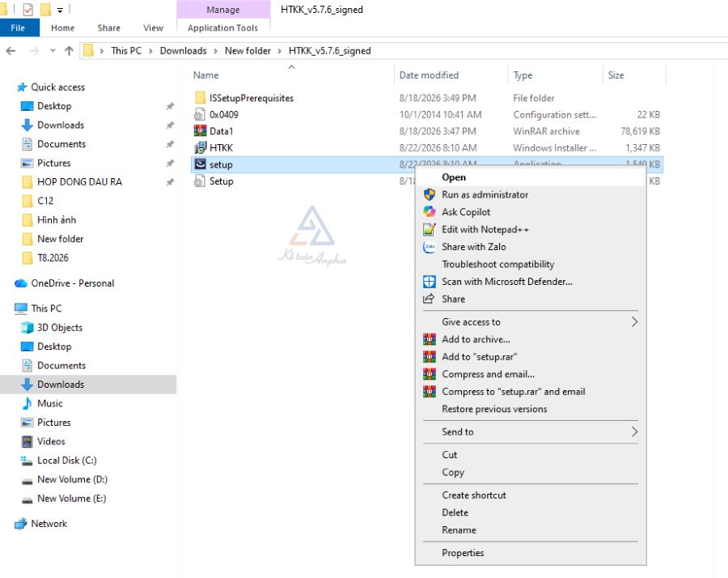Open the recent locations dropdown arrow

[x=53, y=51]
